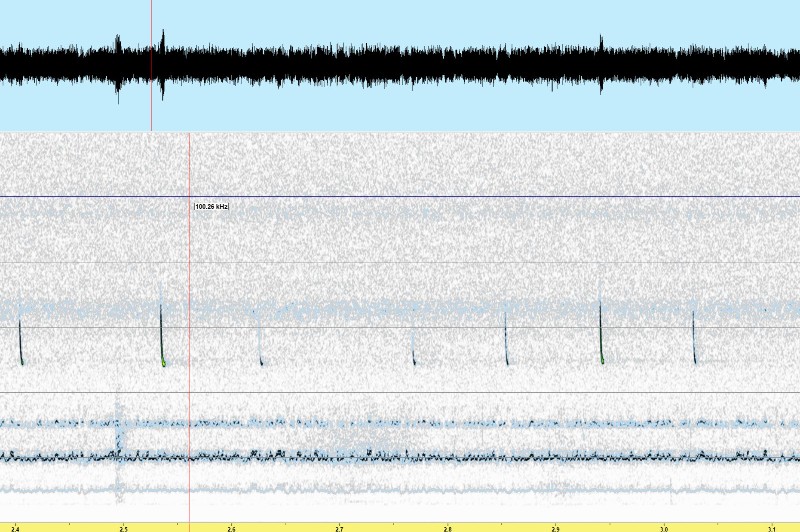Select the call pulse near 2.86 seconds
The width and height of the screenshot is (800, 532).
pyautogui.click(x=506, y=340)
